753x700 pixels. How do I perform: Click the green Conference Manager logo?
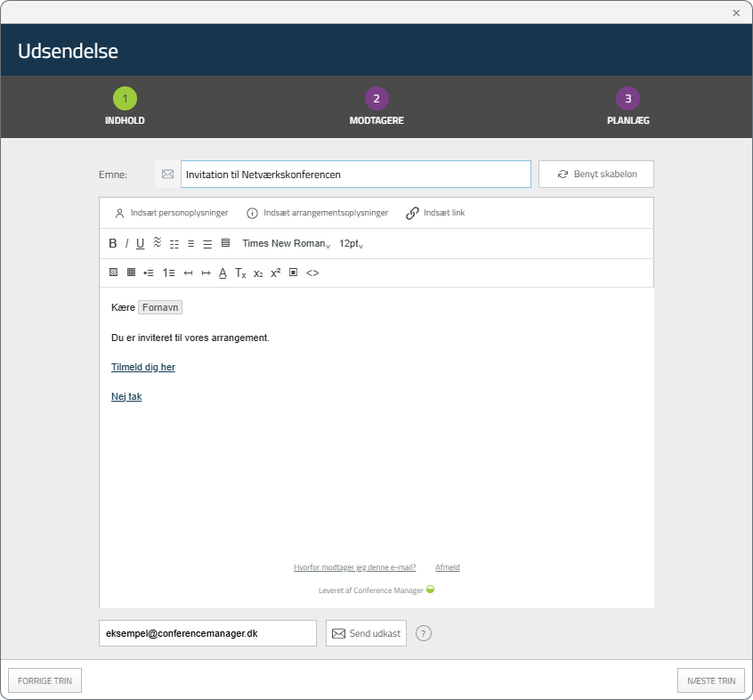tap(430, 589)
